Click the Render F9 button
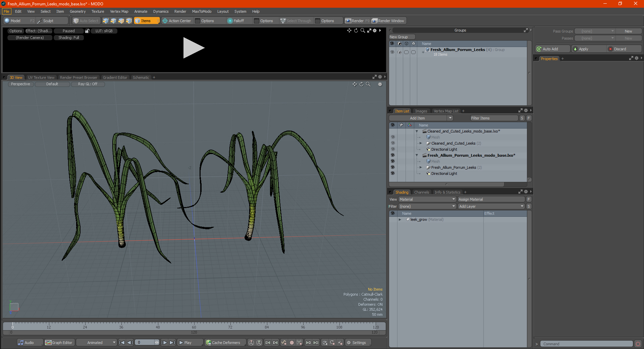The height and width of the screenshot is (349, 644). (x=357, y=21)
